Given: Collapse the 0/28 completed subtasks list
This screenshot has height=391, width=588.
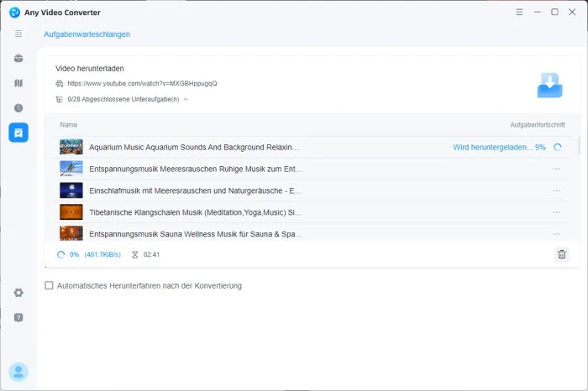Looking at the screenshot, I should (x=186, y=99).
